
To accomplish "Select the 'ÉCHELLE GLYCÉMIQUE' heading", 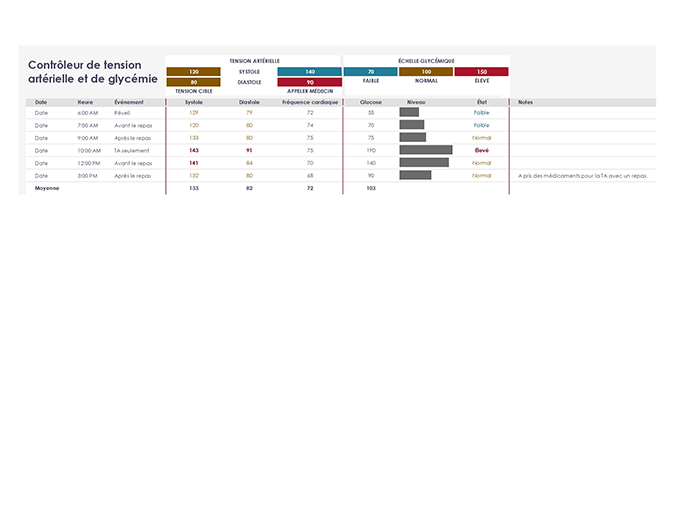I will click(426, 61).
